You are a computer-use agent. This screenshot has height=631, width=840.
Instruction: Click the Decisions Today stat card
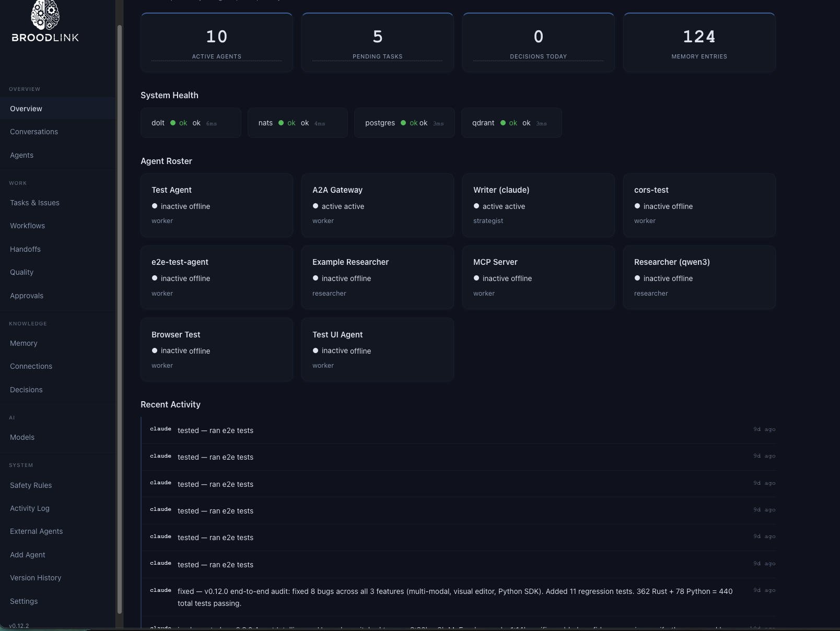(x=539, y=42)
